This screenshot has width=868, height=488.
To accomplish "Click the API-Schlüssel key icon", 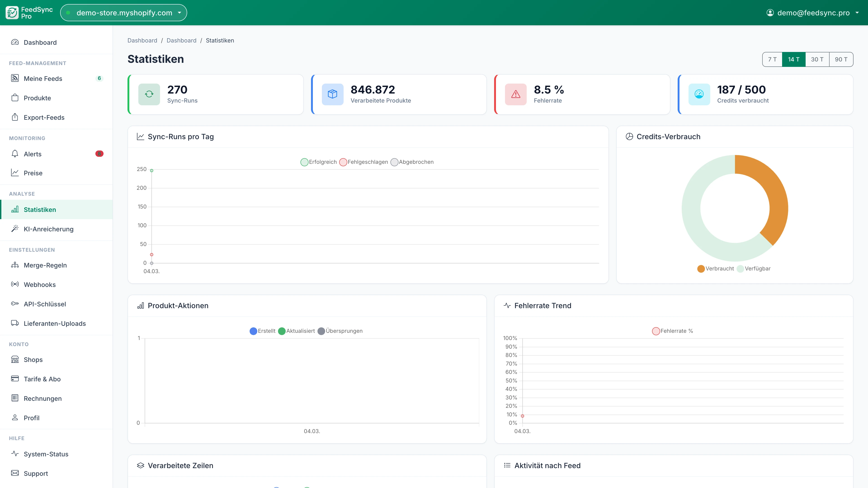I will coord(15,304).
